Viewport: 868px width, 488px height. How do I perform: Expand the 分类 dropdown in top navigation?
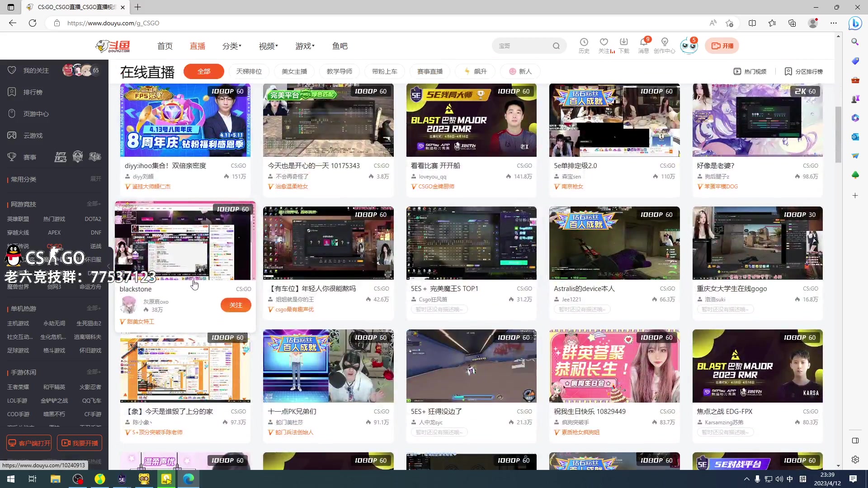pyautogui.click(x=231, y=46)
